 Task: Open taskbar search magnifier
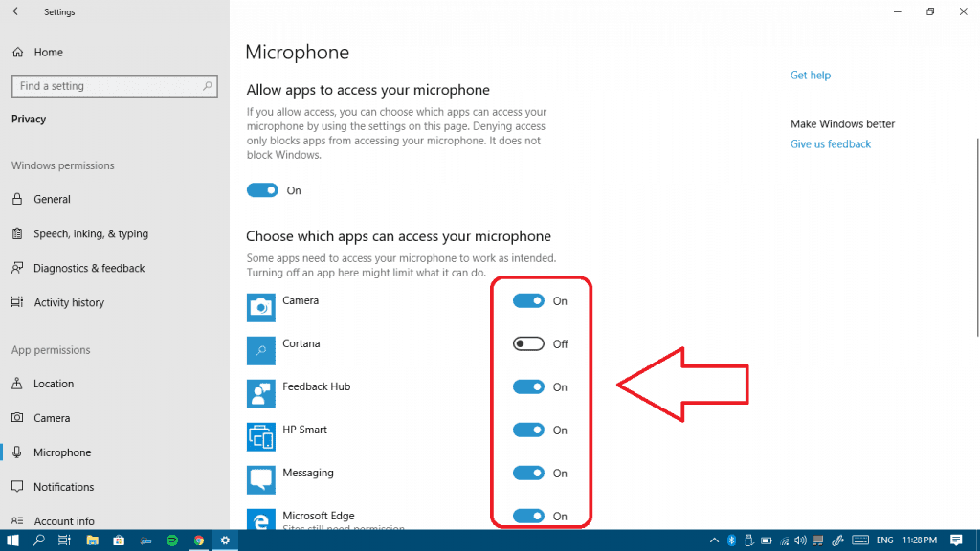(38, 540)
